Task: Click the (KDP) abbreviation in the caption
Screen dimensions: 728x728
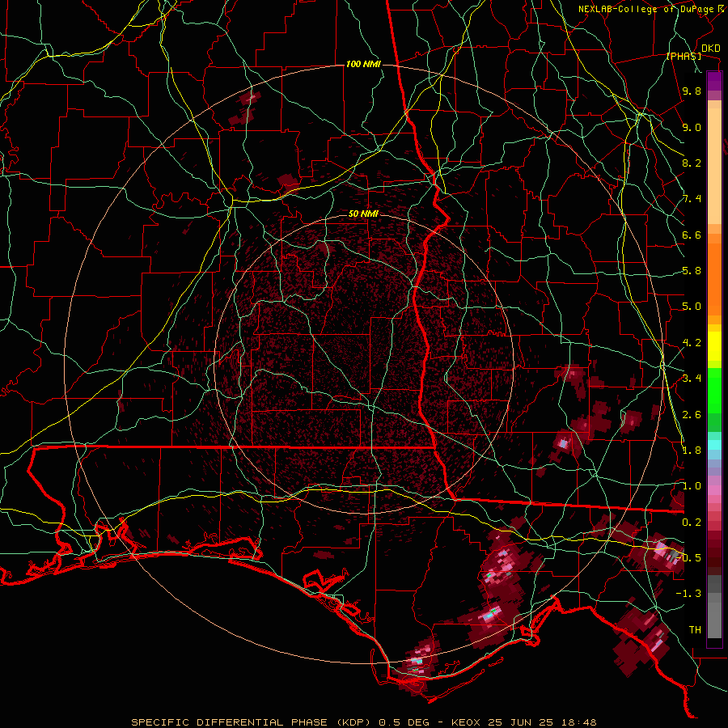Action: pos(353,722)
